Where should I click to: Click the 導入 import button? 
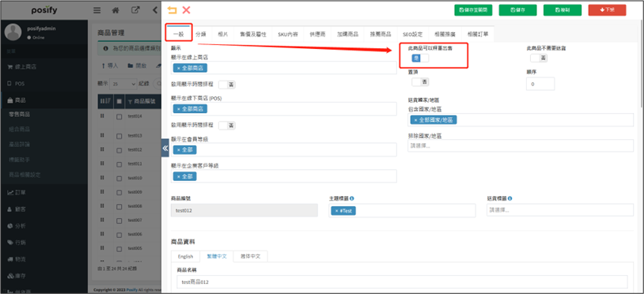pyautogui.click(x=110, y=66)
